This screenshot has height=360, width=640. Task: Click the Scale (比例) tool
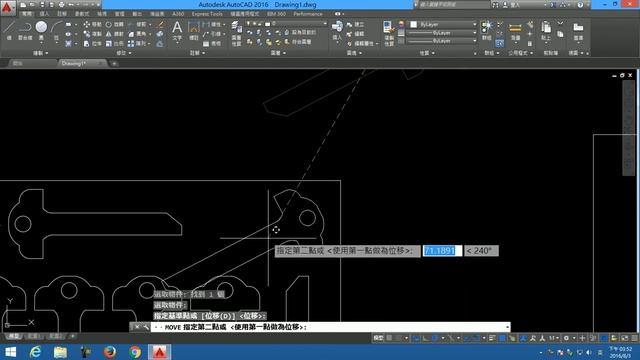[x=114, y=43]
